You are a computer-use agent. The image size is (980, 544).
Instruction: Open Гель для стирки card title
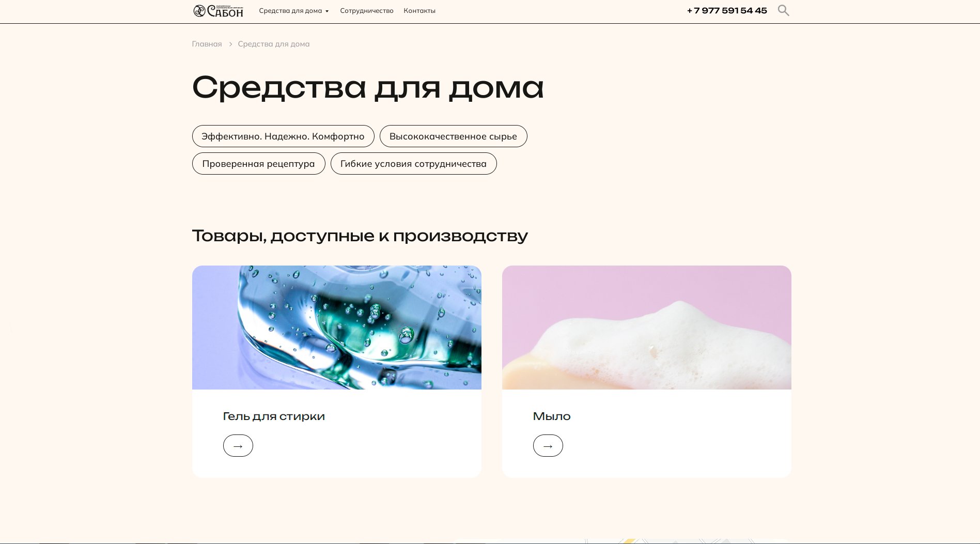[274, 416]
